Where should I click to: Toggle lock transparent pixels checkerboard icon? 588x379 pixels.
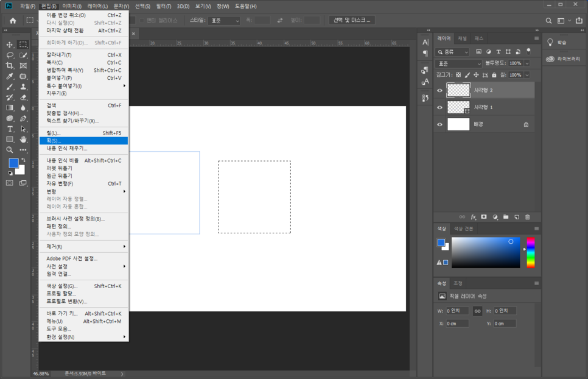pyautogui.click(x=458, y=75)
